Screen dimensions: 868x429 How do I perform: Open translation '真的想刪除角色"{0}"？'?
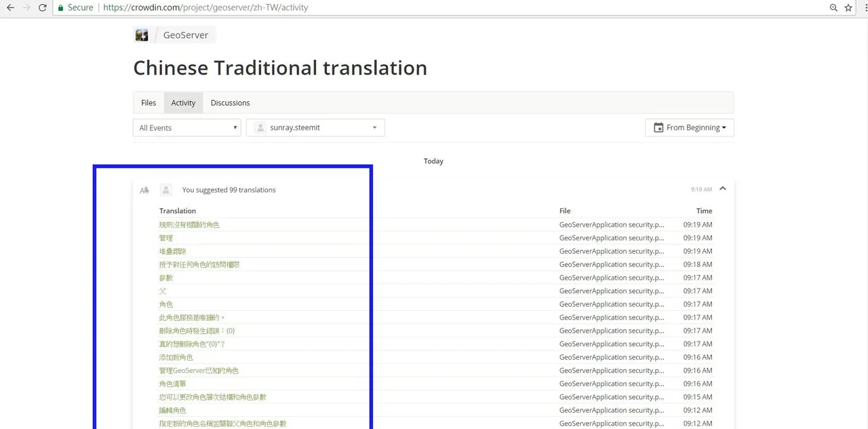tap(193, 344)
